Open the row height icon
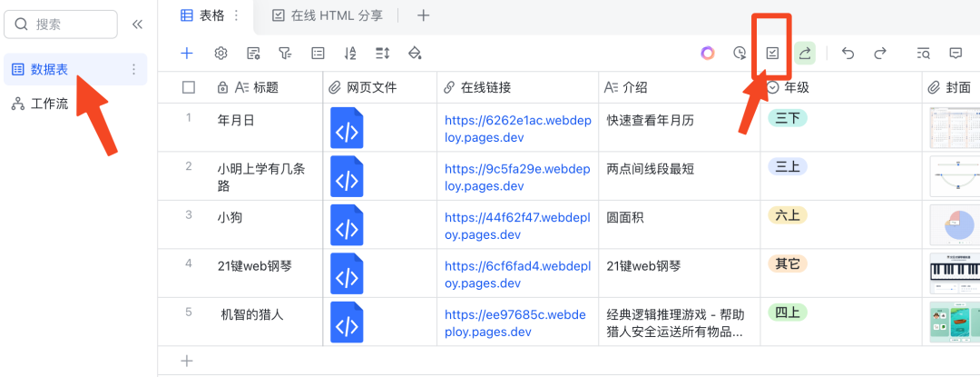Image resolution: width=980 pixels, height=377 pixels. [x=383, y=53]
